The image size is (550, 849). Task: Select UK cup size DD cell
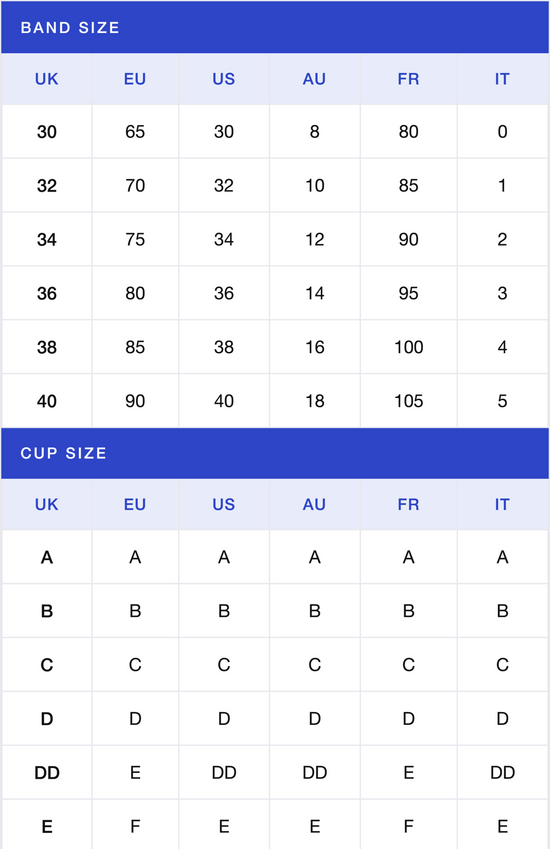click(x=47, y=773)
